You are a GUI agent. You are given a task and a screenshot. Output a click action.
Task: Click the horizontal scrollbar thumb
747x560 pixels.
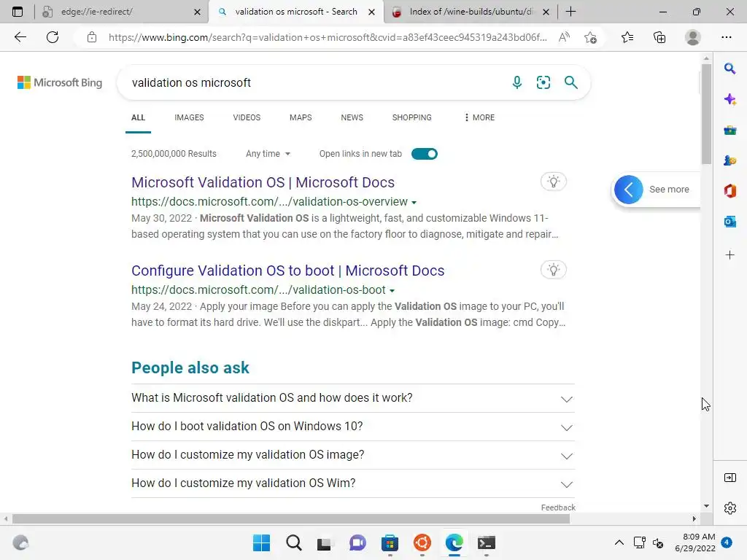click(x=291, y=518)
